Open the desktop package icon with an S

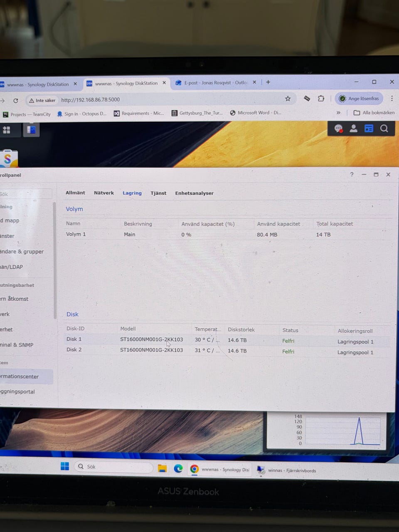coord(8,158)
